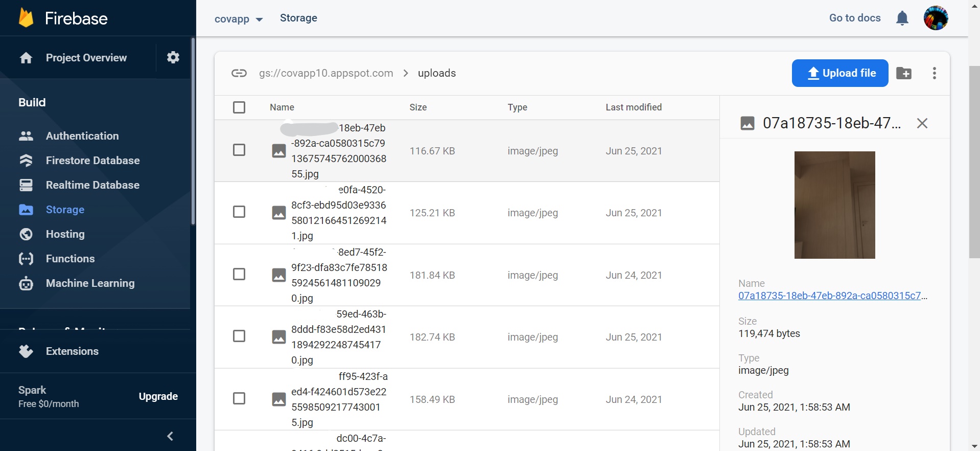Viewport: 980px width, 451px height.
Task: Close the file details panel
Action: point(922,123)
